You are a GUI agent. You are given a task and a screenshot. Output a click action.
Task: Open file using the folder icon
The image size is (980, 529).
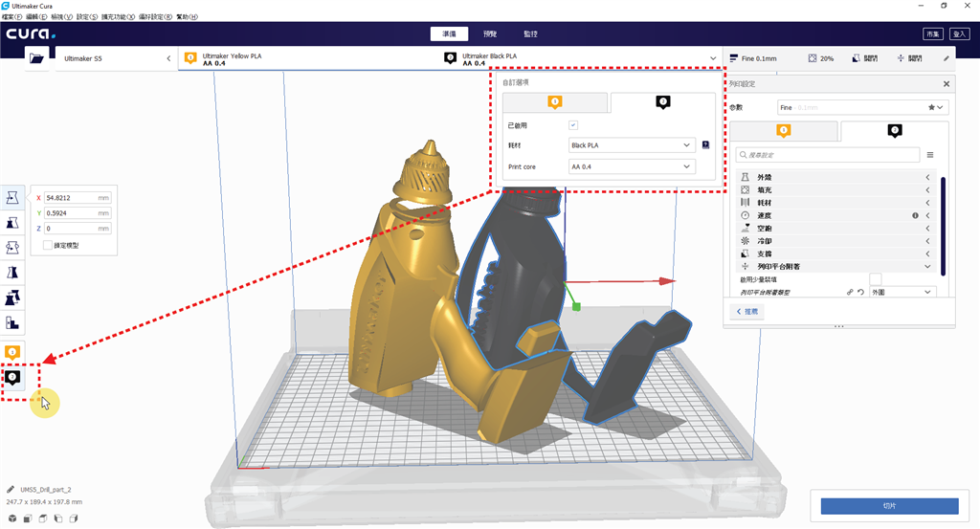(x=37, y=58)
